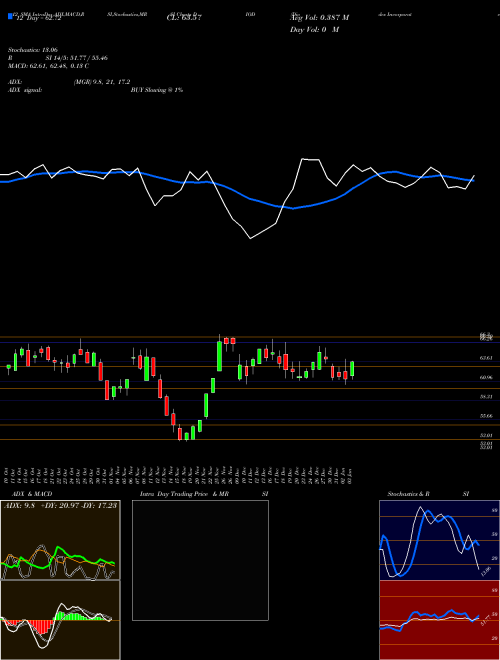Click the '(MGR) 9.8, 21, 17.2' ADX values
The width and height of the screenshot is (500, 660).
(101, 82)
